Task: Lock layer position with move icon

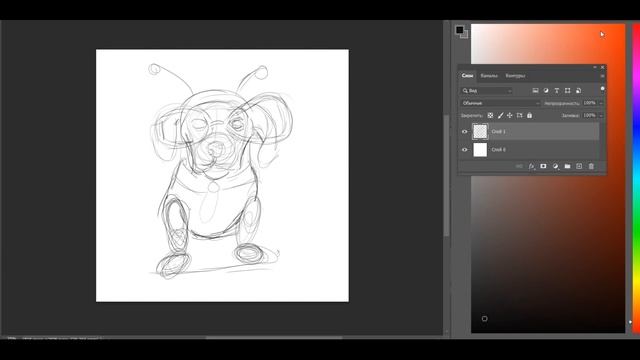Action: click(509, 116)
